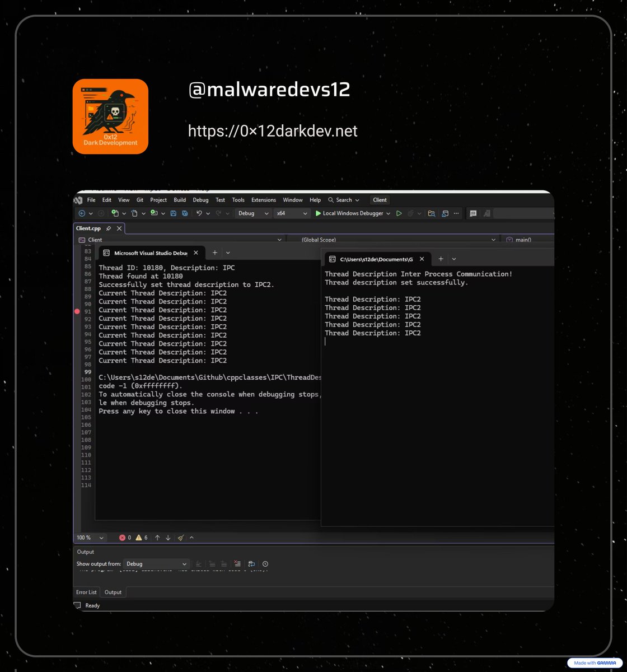Open the x64 platform dropdown
Screen dimensions: 627x672
pyautogui.click(x=292, y=213)
